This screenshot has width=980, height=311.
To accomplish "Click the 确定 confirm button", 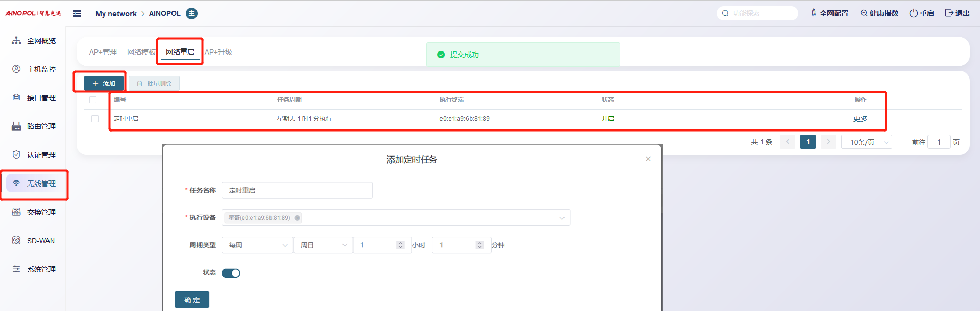I will [192, 300].
